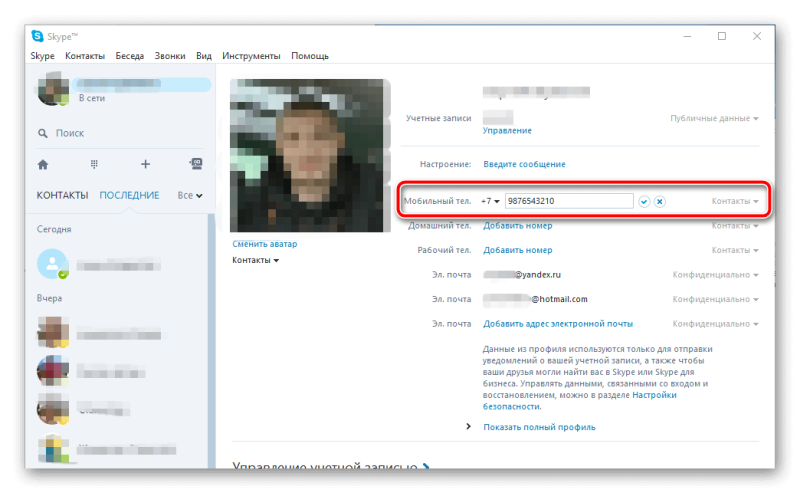Click the plus add contact icon
This screenshot has height=493, width=800.
[x=145, y=164]
